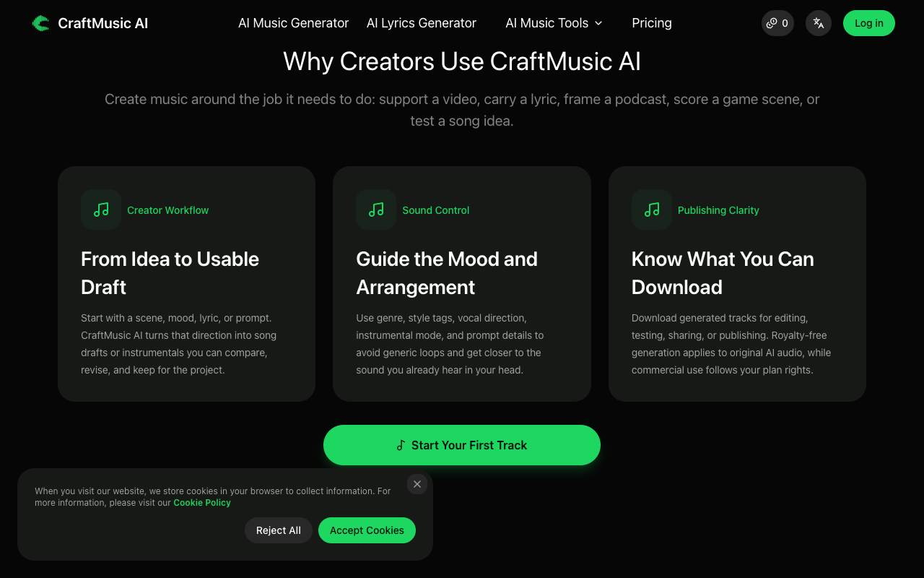Click heading 'Guide the Mood and Arrangement'
This screenshot has width=924, height=578.
click(447, 273)
